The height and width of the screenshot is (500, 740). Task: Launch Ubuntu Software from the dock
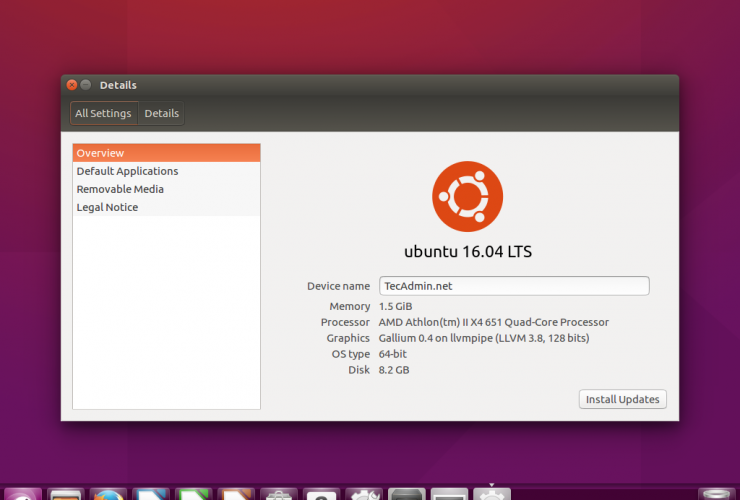coord(279,494)
